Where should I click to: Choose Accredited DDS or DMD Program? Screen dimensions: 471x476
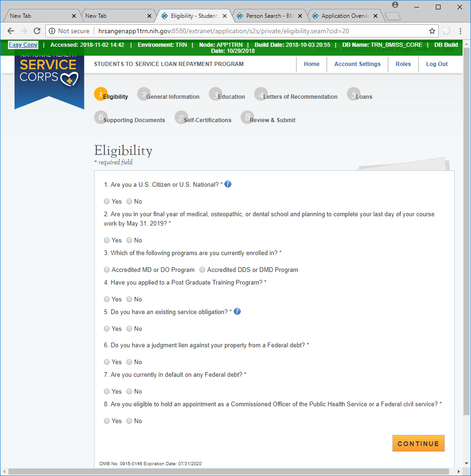(202, 270)
